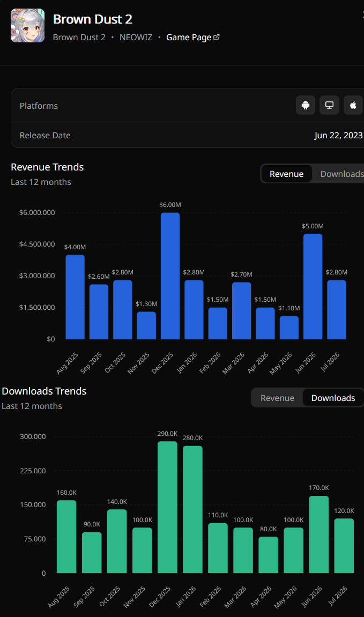Viewport: 364px width, 617px height.
Task: Switch Downloads Trends chart to Revenue
Action: tap(277, 398)
